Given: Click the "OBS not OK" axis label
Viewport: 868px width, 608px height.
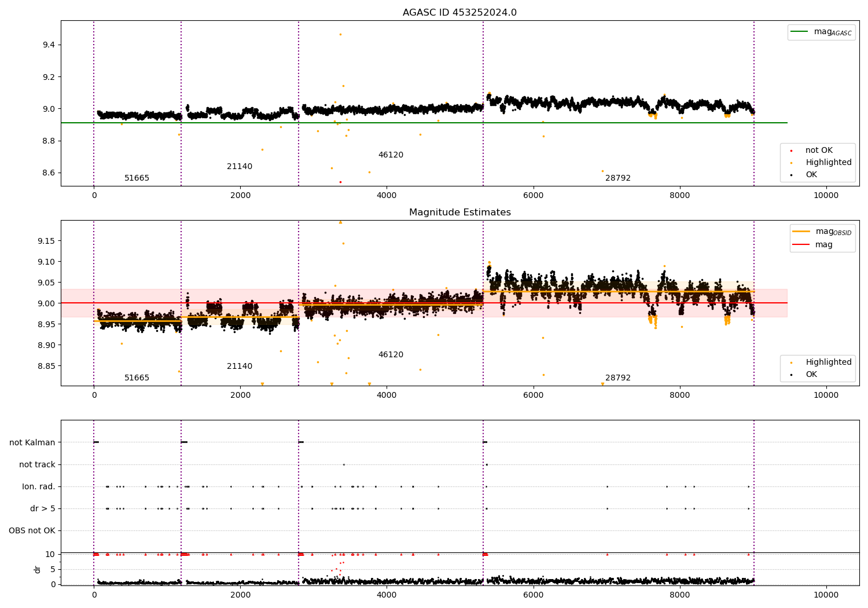Looking at the screenshot, I should tap(32, 531).
